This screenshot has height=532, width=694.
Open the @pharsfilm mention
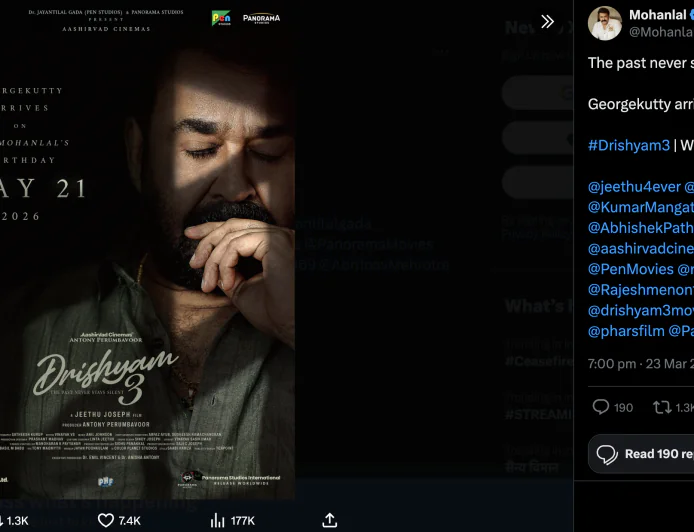tap(626, 331)
